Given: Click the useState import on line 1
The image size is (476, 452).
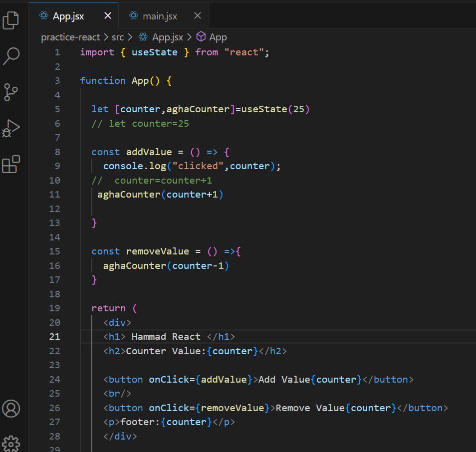Looking at the screenshot, I should coord(155,52).
